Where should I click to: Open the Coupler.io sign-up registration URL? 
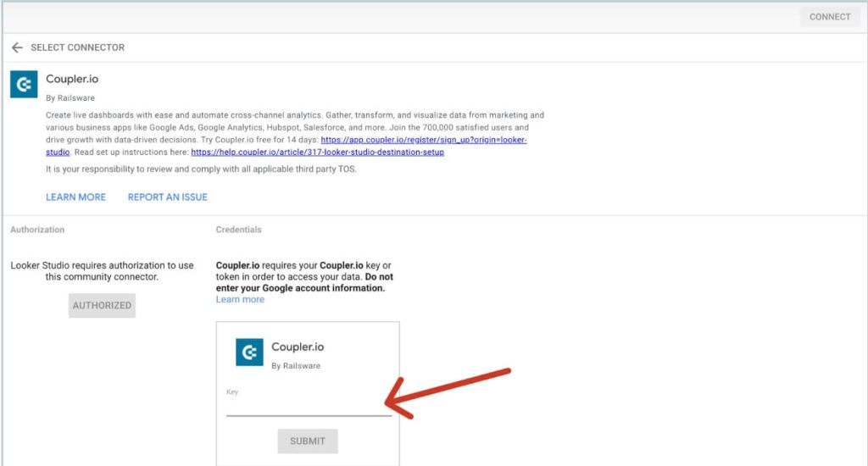pyautogui.click(x=423, y=140)
